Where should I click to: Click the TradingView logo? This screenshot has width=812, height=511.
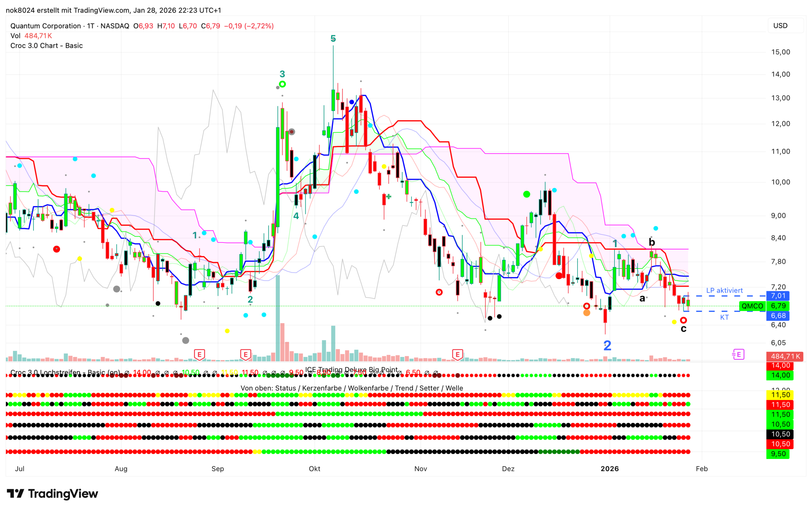click(x=52, y=494)
